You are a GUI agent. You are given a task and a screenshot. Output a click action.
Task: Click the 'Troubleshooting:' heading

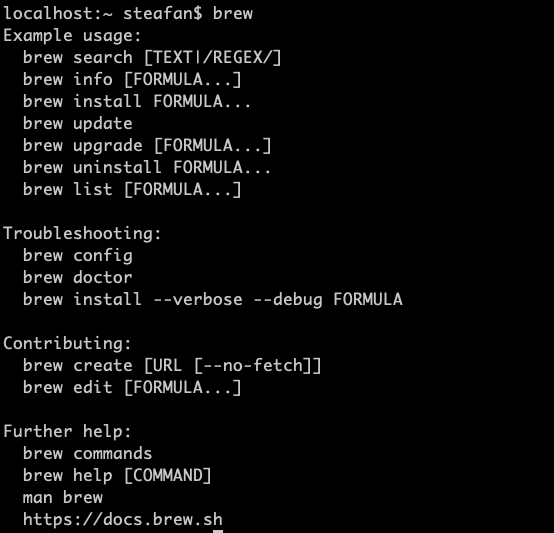[82, 233]
